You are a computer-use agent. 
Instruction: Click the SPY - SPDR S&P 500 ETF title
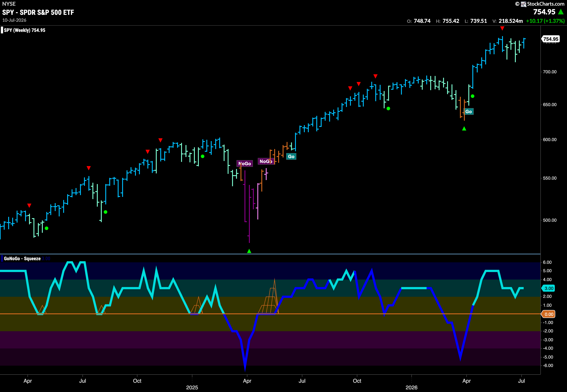click(38, 13)
